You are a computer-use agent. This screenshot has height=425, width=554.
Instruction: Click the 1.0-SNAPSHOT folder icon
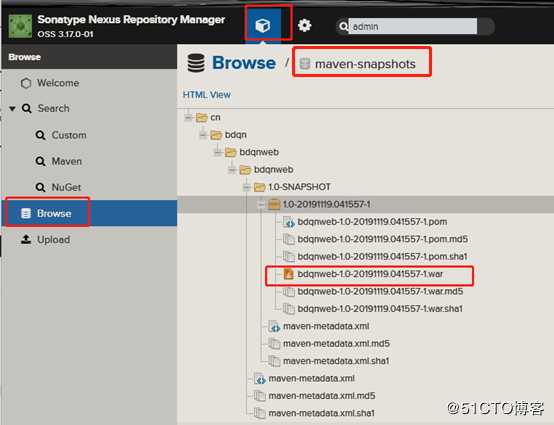[260, 187]
